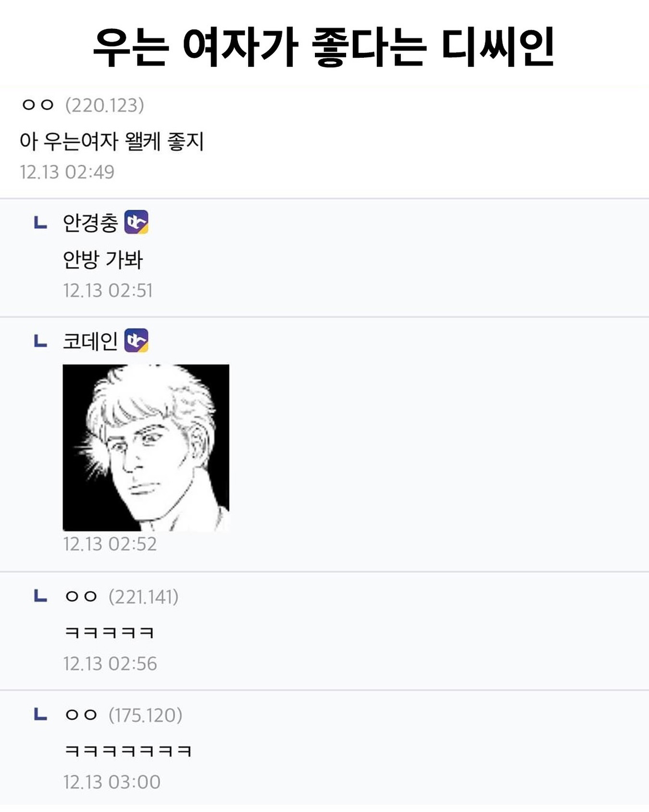
Task: Click the ㅋㅋㅋㅋㅋ reply from 221.141
Action: [x=109, y=632]
